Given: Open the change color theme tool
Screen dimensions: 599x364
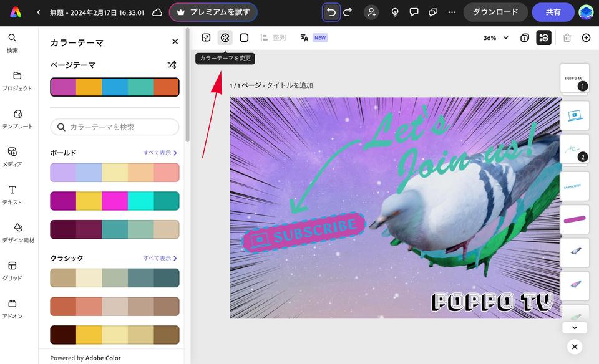Looking at the screenshot, I should click(225, 37).
